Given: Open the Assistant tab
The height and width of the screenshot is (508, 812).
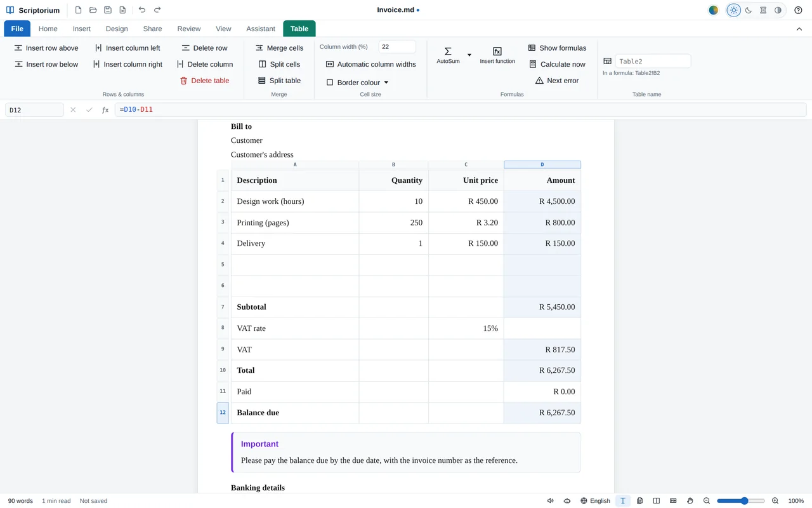Looking at the screenshot, I should [261, 29].
